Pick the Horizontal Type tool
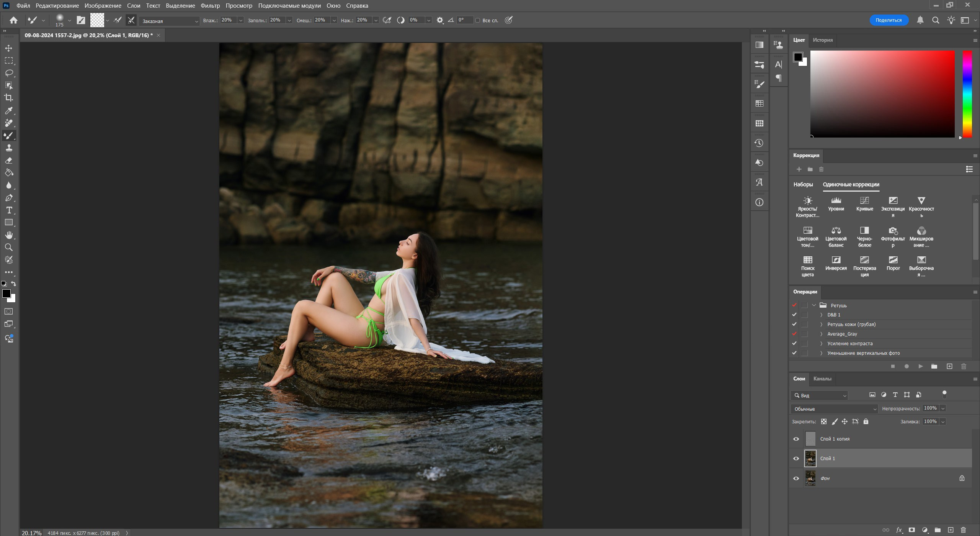This screenshot has width=980, height=536. (9, 210)
